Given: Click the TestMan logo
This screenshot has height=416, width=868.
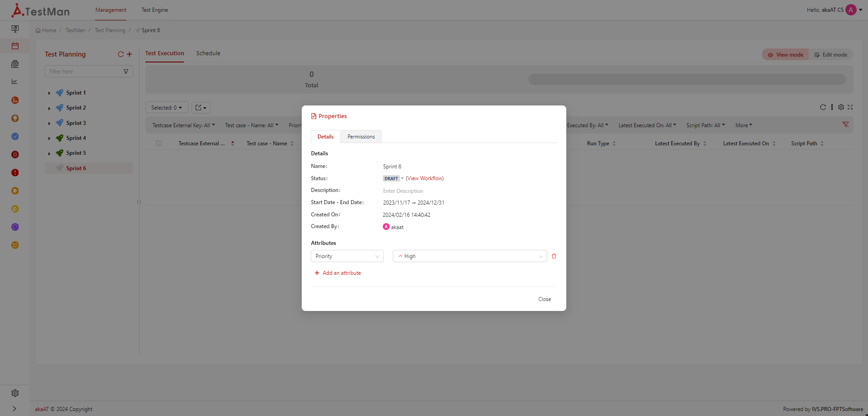Looking at the screenshot, I should click(x=40, y=10).
